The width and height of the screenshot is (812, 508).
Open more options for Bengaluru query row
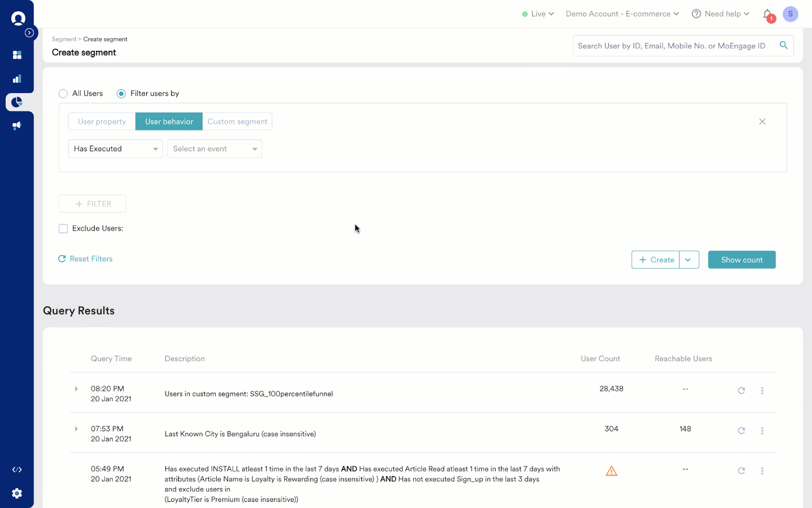762,431
